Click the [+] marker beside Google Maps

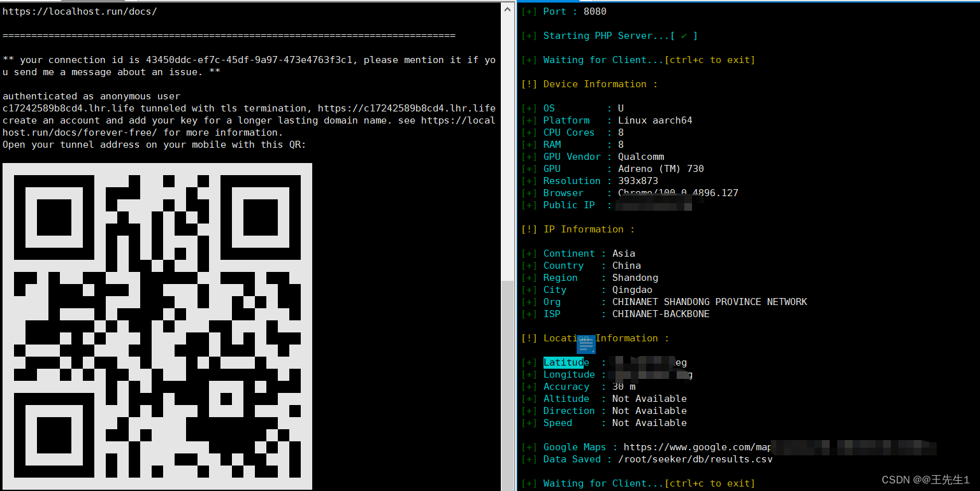pos(529,446)
